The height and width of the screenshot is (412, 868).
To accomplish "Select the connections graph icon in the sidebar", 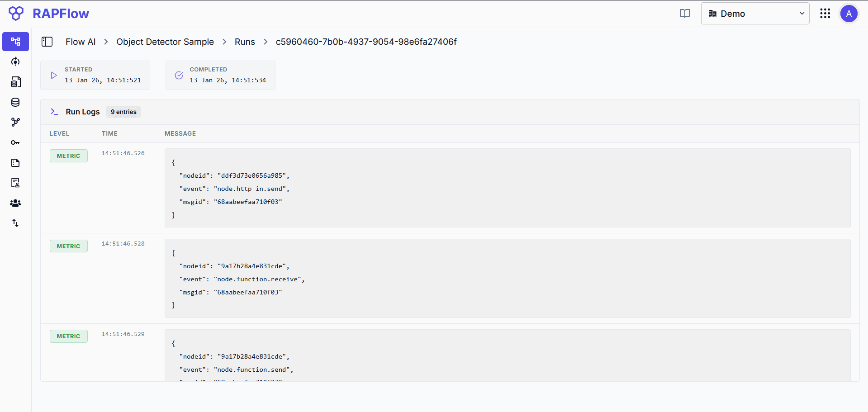I will [15, 122].
